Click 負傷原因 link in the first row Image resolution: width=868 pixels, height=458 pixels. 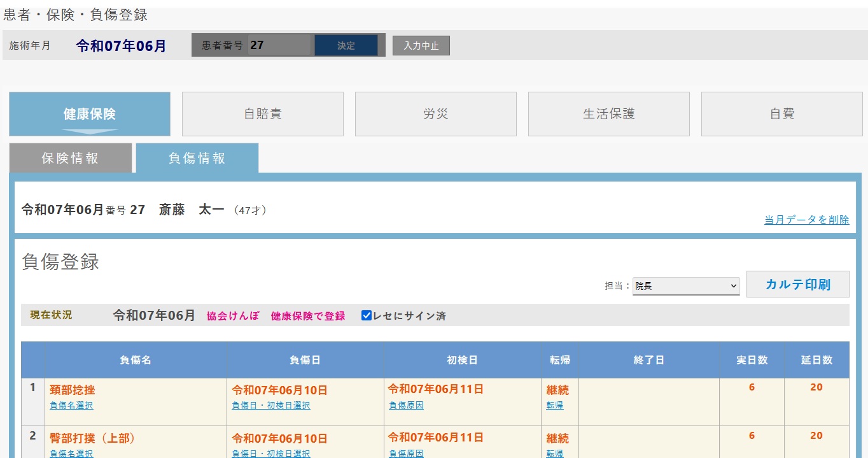point(406,404)
